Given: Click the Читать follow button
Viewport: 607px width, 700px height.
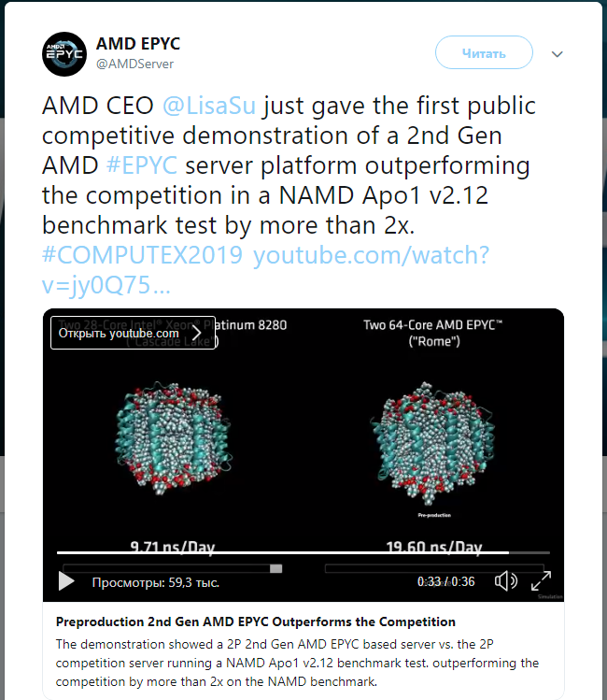Looking at the screenshot, I should pyautogui.click(x=484, y=53).
